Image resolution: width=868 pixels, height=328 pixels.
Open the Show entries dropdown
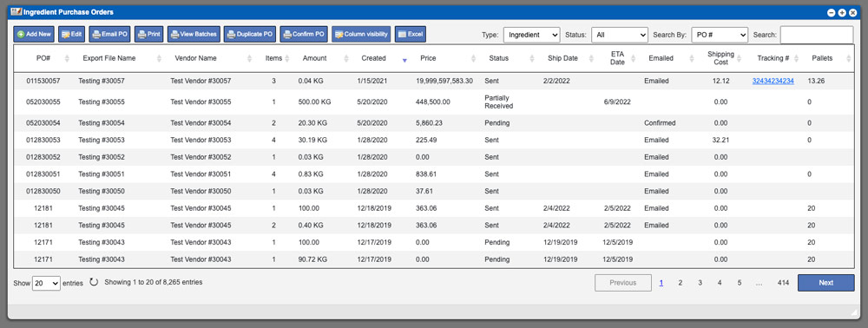point(46,283)
